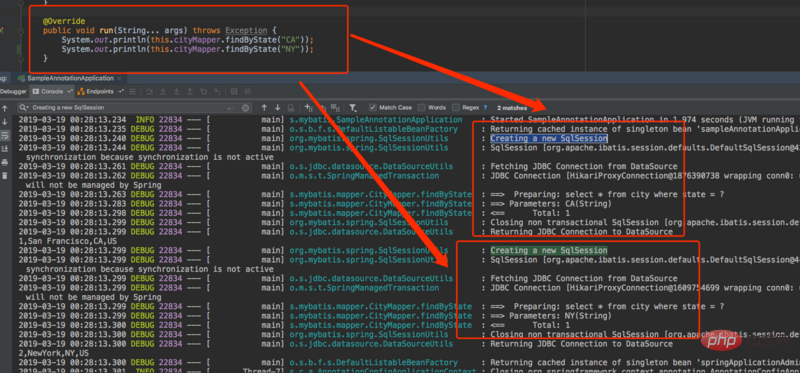The image size is (800, 373).
Task: Disable the Match Case checkbox
Action: coord(372,108)
